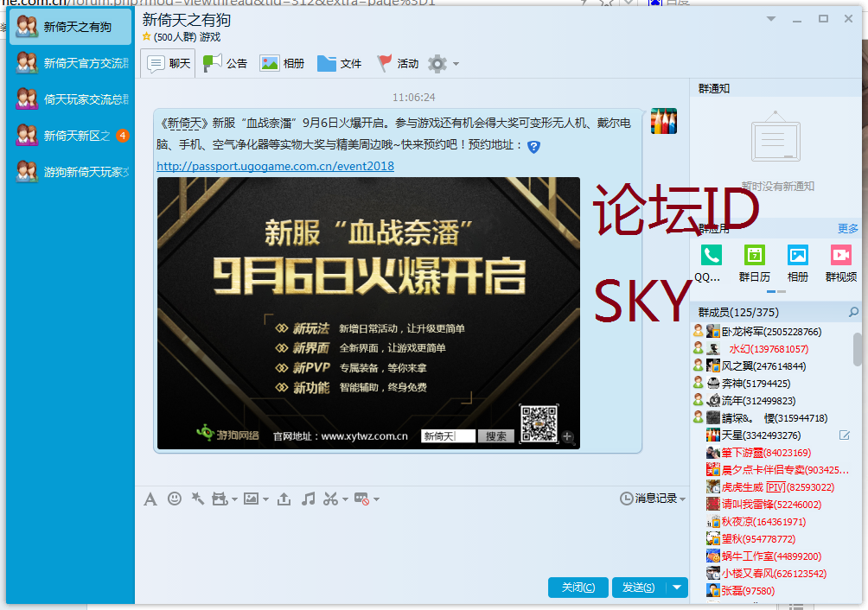Screen dimensions: 868x610
Task: Open the 消息记录 message history dropdown
Action: [653, 499]
